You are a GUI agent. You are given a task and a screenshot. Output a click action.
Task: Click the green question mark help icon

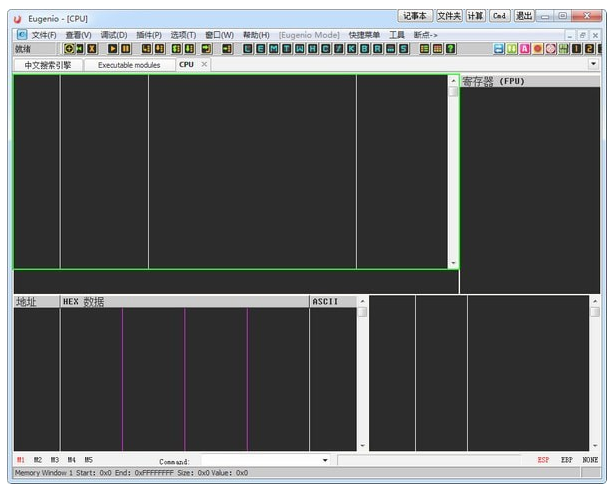tap(451, 49)
